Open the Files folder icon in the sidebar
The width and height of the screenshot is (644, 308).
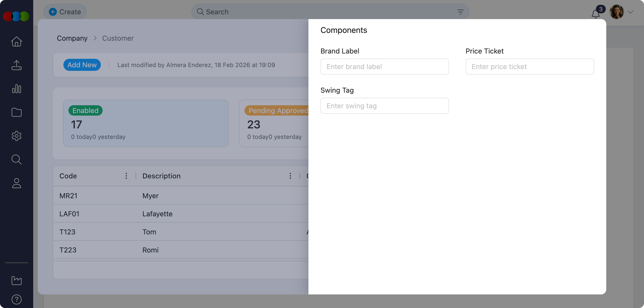pos(16,112)
